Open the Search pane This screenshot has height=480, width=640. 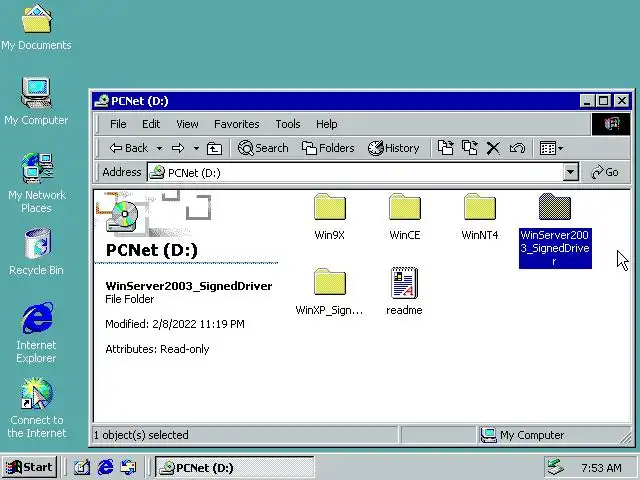click(x=263, y=148)
